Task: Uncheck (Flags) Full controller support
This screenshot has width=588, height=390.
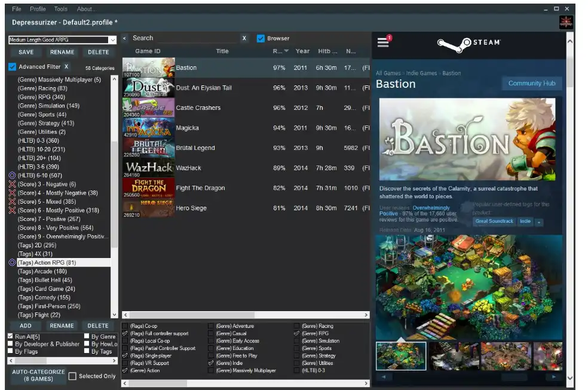Action: point(125,333)
